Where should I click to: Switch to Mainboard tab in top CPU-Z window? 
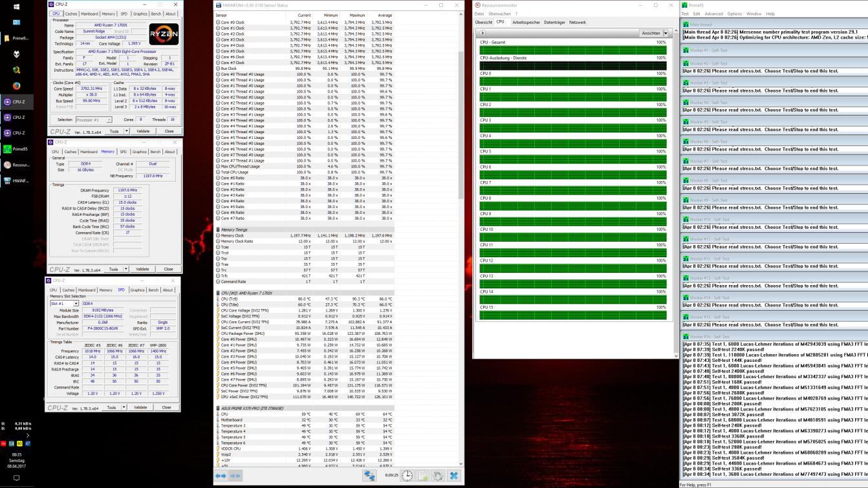[89, 14]
